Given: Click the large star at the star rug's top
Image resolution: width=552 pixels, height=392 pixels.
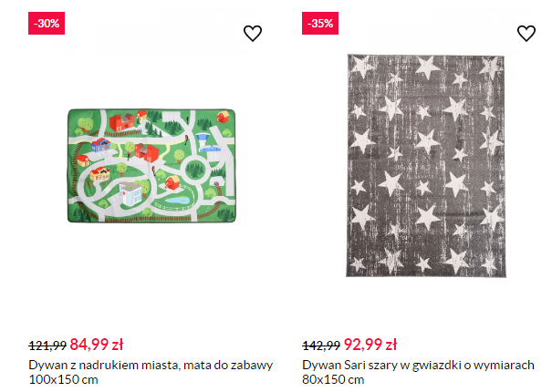Looking at the screenshot, I should pyautogui.click(x=426, y=66).
